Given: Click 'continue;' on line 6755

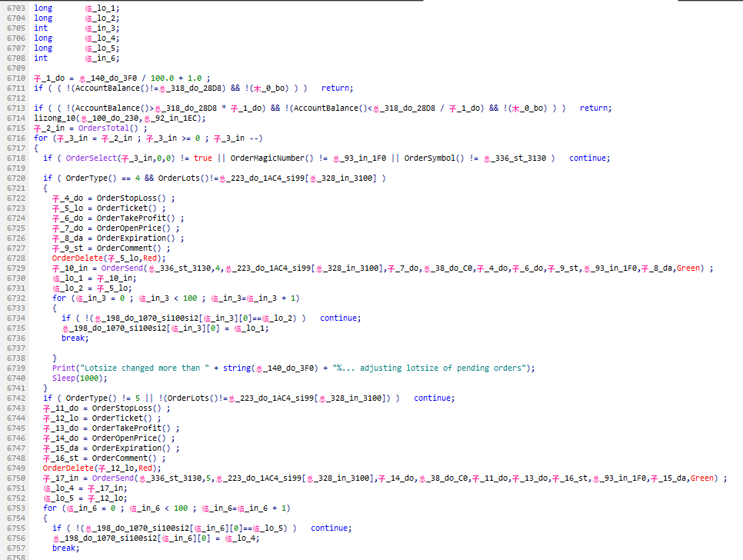Looking at the screenshot, I should (332, 528).
